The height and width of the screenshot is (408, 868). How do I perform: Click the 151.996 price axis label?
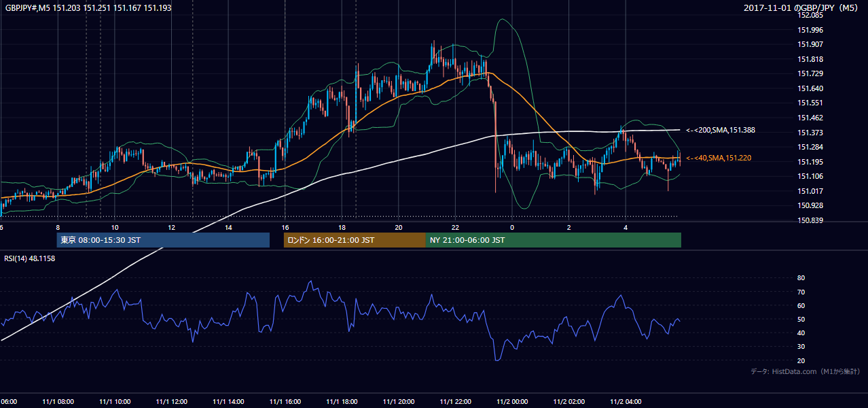[x=811, y=30]
